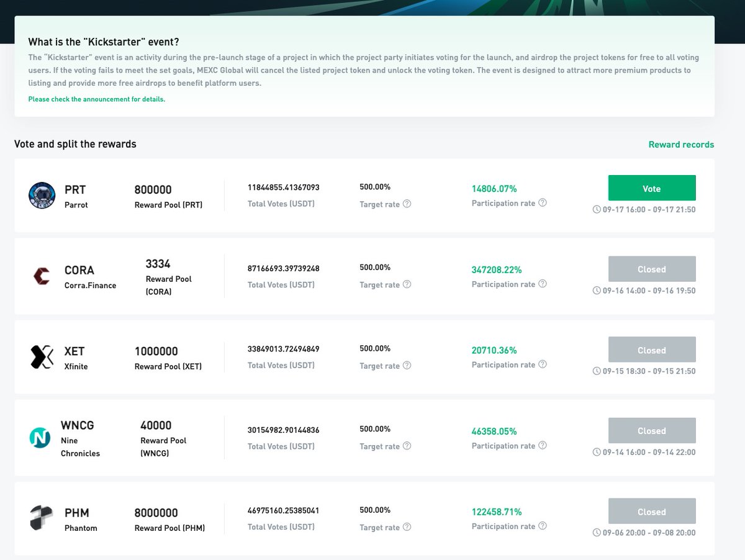Open 'Please check the announcement for details' link
The height and width of the screenshot is (560, 745).
[x=97, y=99]
